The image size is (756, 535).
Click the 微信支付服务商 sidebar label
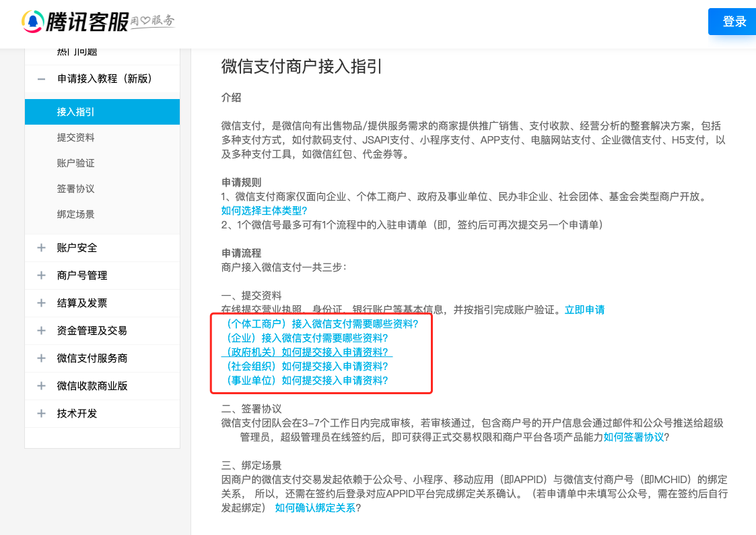point(92,358)
